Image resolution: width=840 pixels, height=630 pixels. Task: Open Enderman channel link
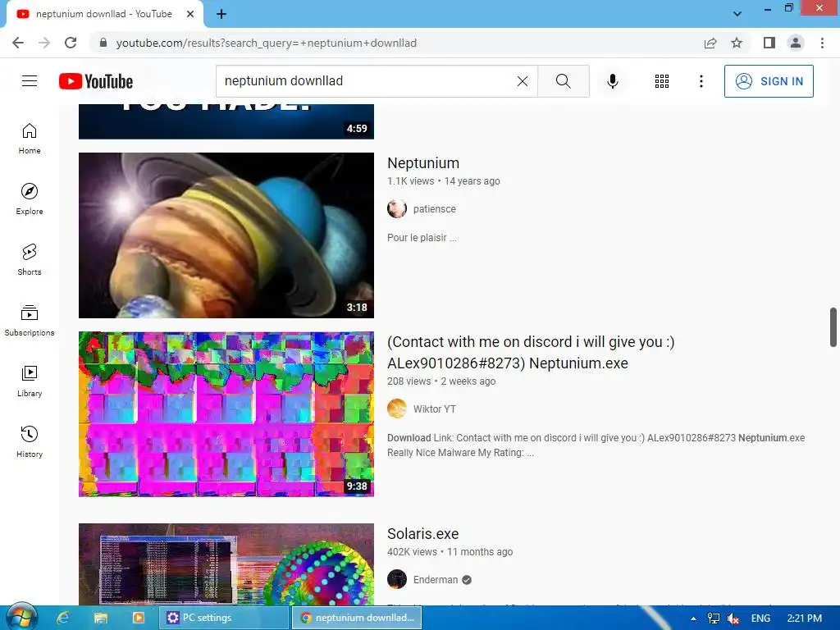(436, 580)
